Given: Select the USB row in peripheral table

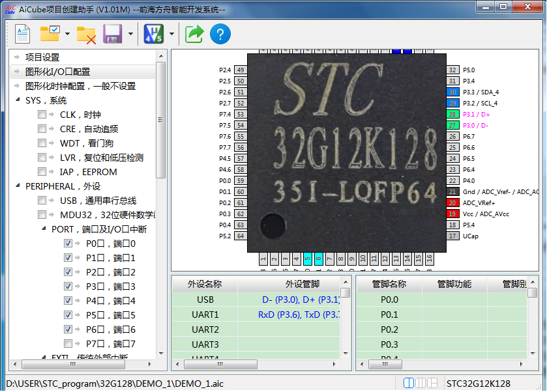Looking at the screenshot, I should coord(256,300).
